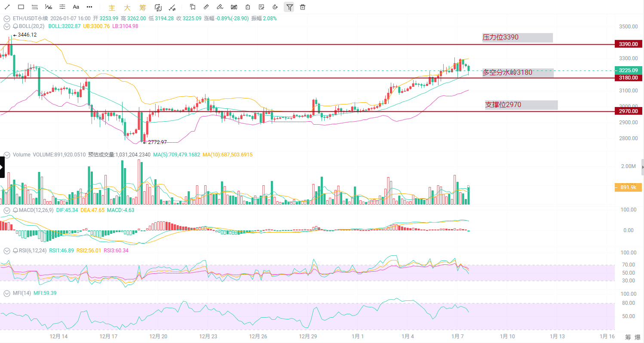Select the 压力位3390 annotation label
The width and height of the screenshot is (644, 343).
tap(517, 37)
